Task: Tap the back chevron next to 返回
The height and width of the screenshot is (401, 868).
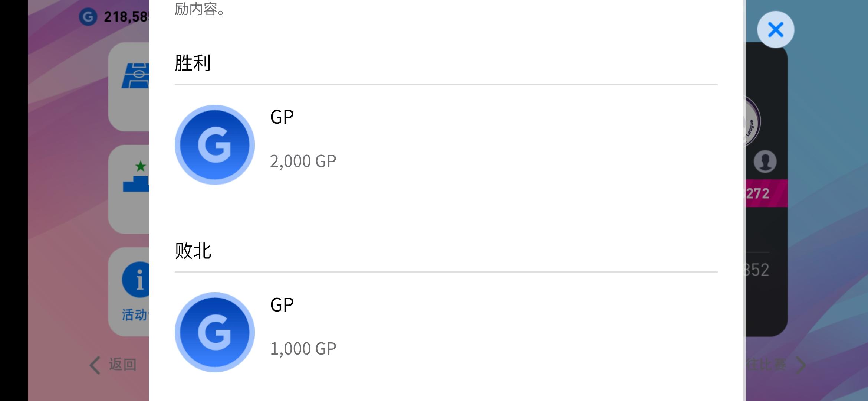Action: 95,365
